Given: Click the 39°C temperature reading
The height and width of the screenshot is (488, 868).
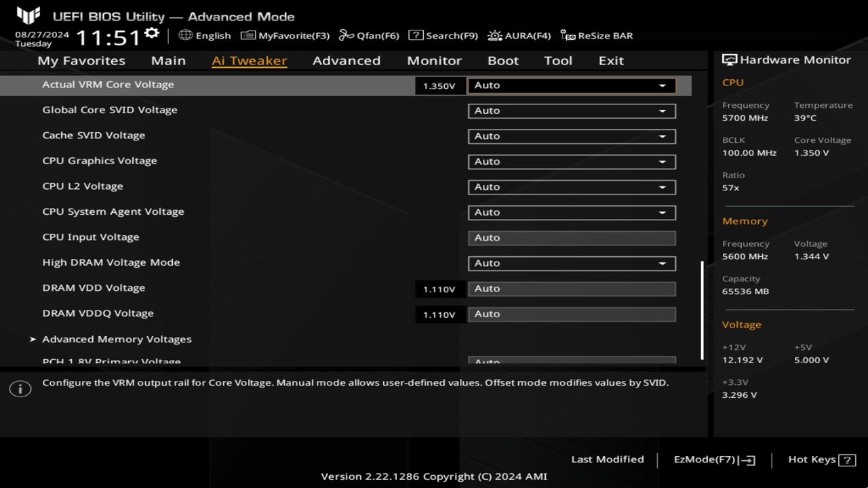Looking at the screenshot, I should pos(806,118).
